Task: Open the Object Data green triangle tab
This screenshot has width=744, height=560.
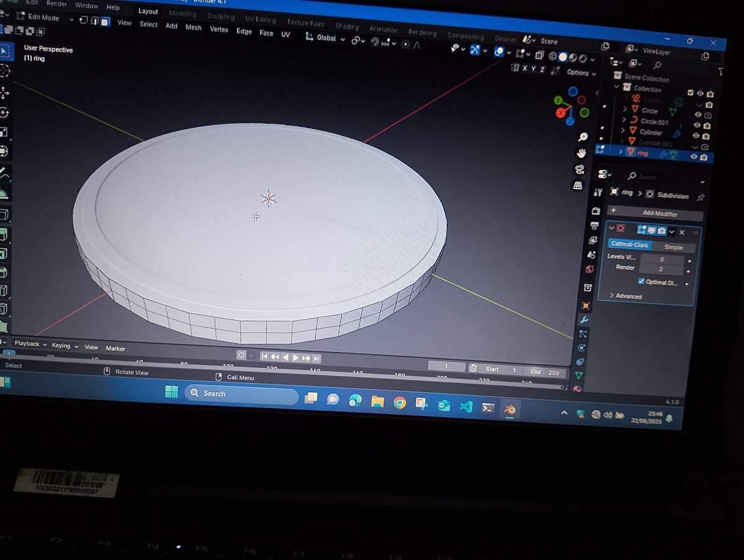Action: [x=578, y=375]
